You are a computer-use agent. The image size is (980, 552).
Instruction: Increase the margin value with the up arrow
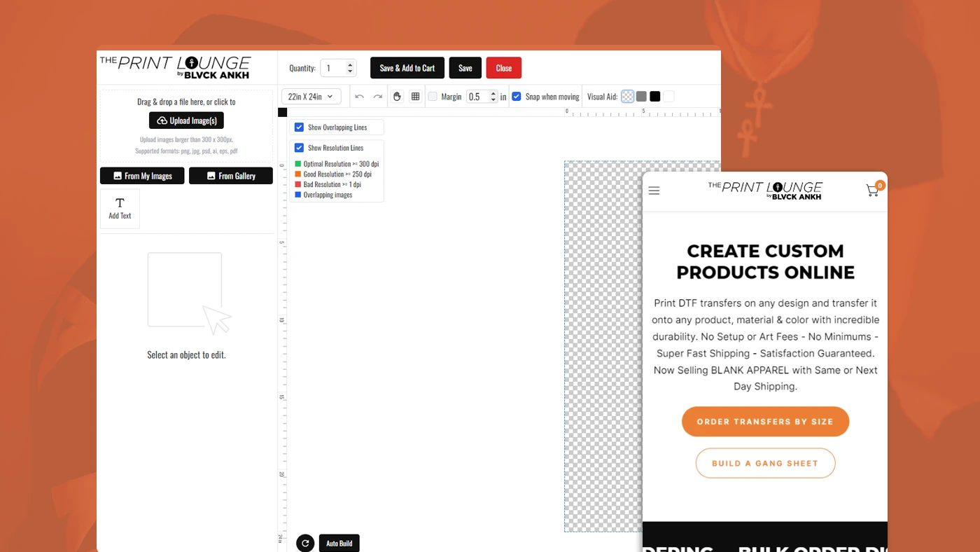[x=493, y=94]
